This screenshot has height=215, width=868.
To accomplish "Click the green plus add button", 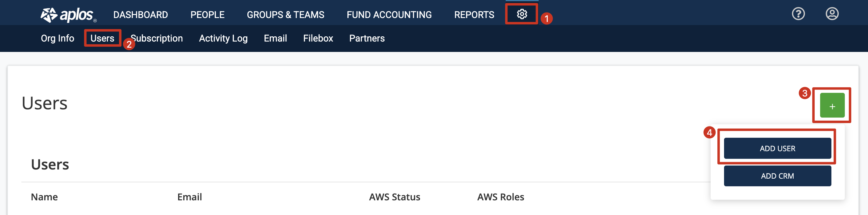I will (x=832, y=105).
